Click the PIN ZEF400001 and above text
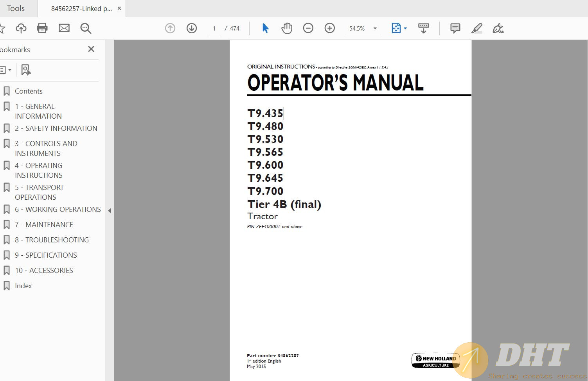The height and width of the screenshot is (381, 588). pyautogui.click(x=275, y=227)
